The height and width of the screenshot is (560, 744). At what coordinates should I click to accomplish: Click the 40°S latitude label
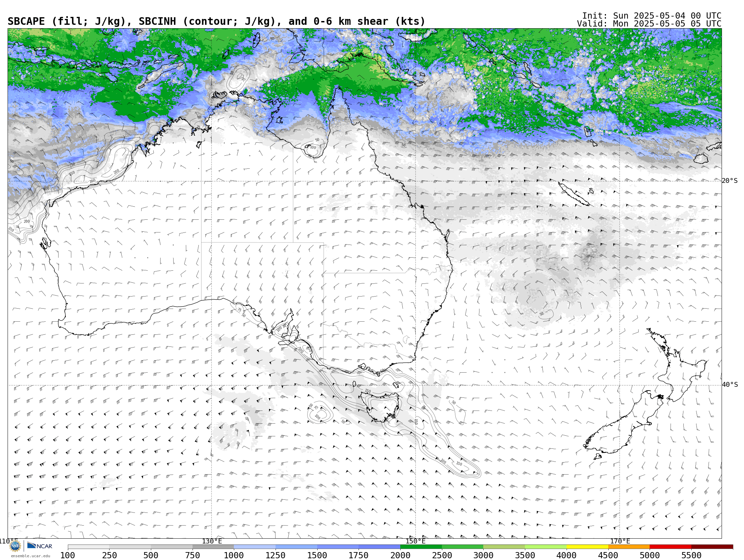click(x=730, y=385)
